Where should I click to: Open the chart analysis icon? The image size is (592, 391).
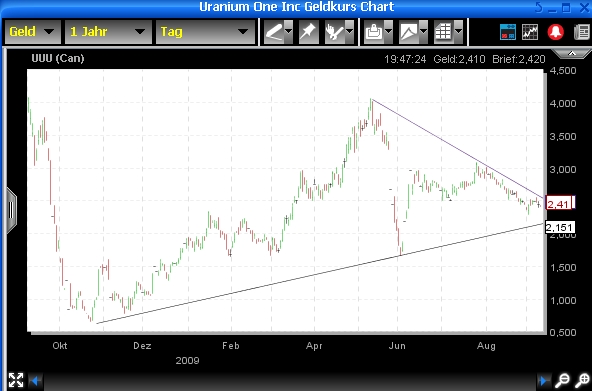click(x=530, y=32)
